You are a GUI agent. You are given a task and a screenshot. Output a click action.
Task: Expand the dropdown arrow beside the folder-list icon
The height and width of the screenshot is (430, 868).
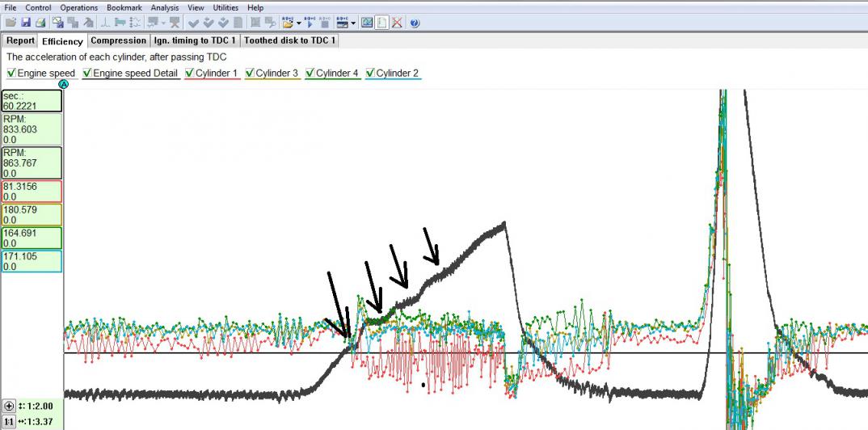[x=297, y=23]
